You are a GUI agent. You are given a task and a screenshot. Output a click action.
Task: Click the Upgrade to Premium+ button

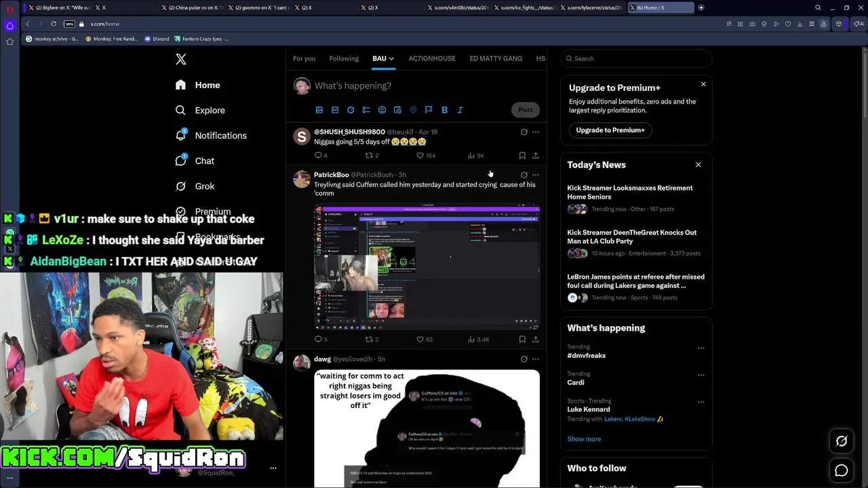[610, 130]
